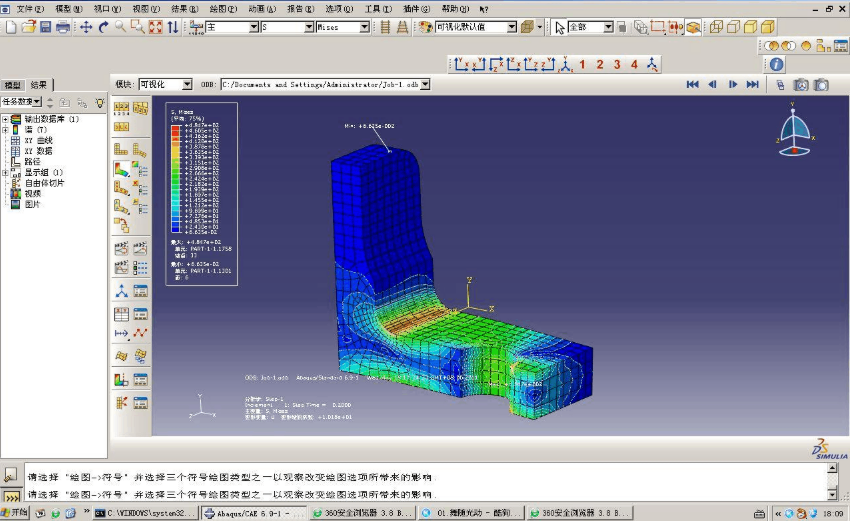
Task: Select the Pan view tool
Action: click(86, 27)
